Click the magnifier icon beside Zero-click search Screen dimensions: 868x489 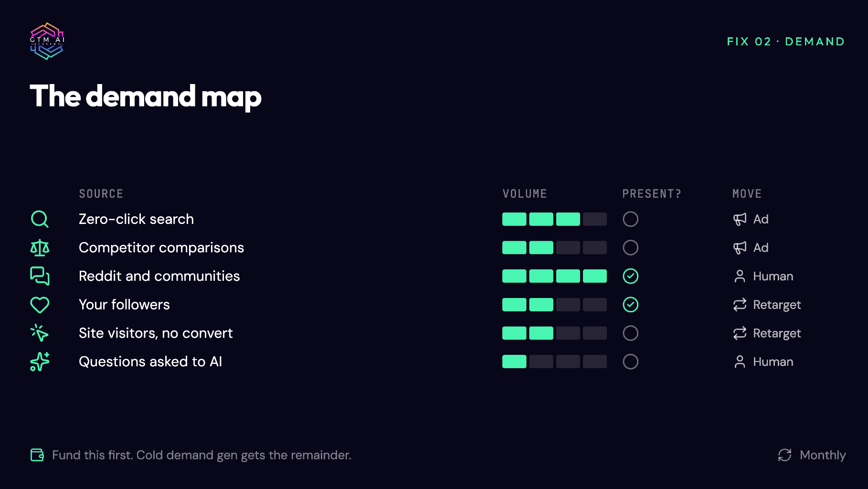click(40, 219)
